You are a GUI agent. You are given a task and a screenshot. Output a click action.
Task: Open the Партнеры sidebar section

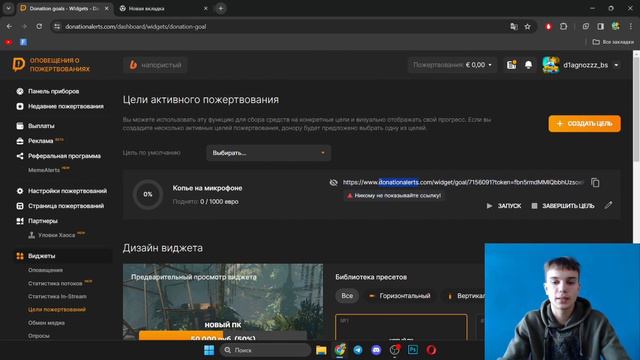coord(42,221)
